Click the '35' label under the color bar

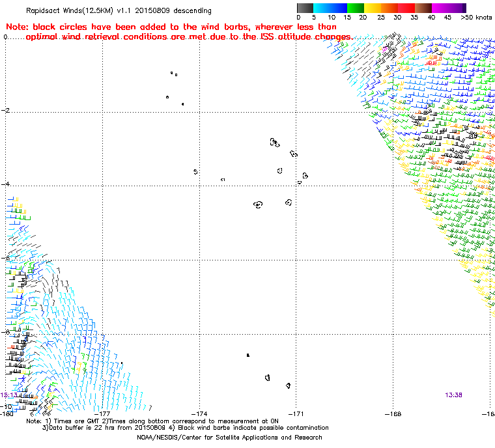(414, 18)
